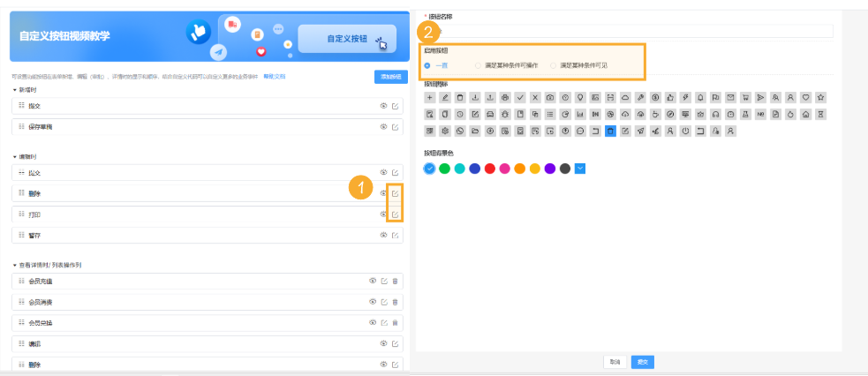
Task: Select the purple background color swatch
Action: [550, 169]
